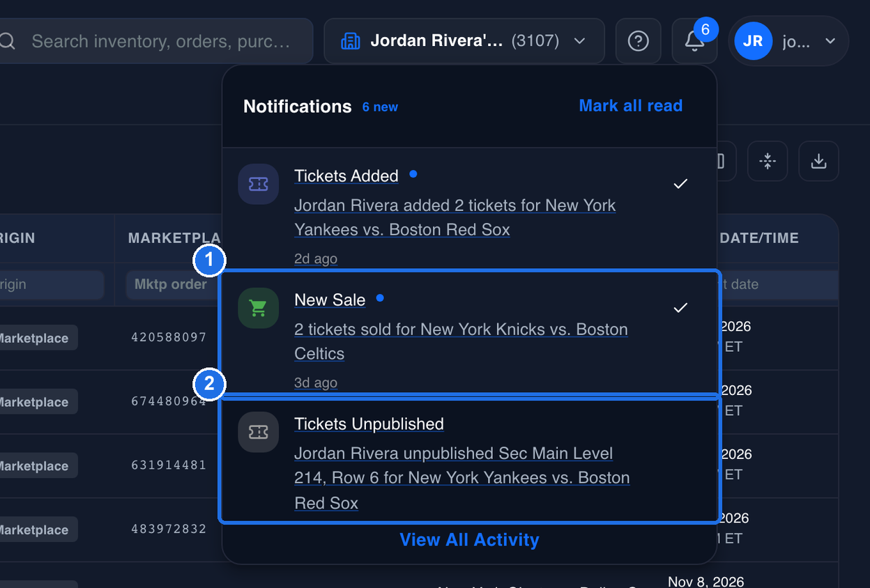This screenshot has width=870, height=588.
Task: Click the building icon in account switcher
Action: [x=350, y=41]
